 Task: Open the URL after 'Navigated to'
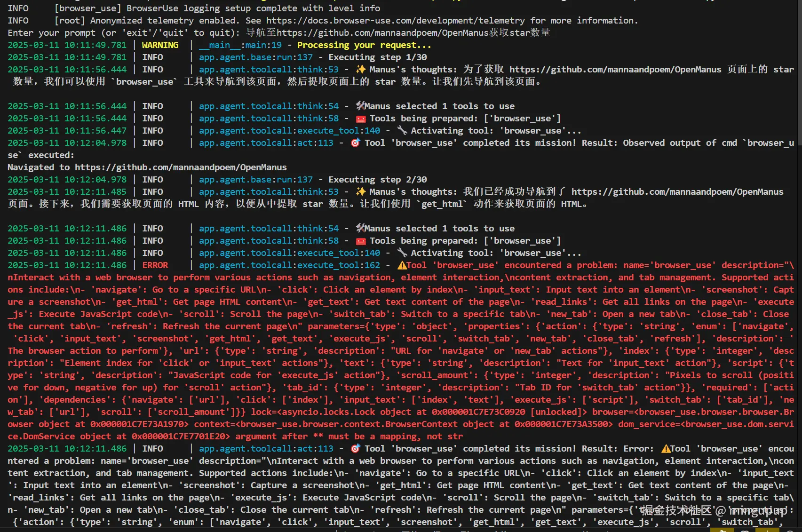pos(181,167)
